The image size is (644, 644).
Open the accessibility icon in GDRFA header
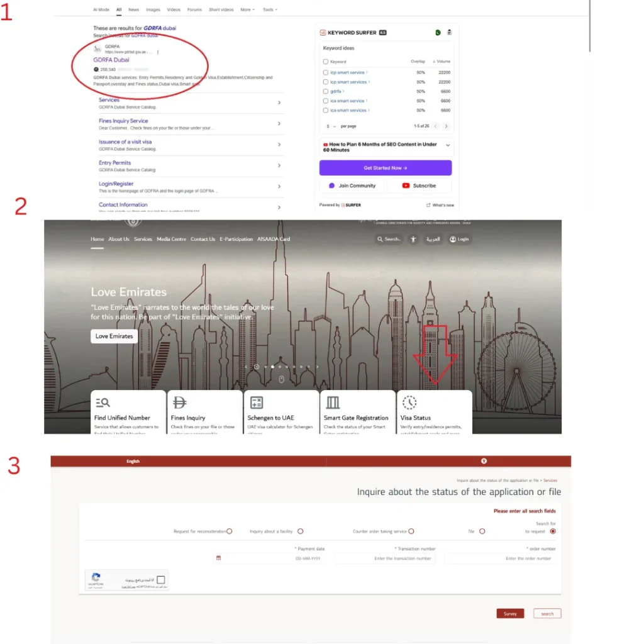pyautogui.click(x=414, y=239)
